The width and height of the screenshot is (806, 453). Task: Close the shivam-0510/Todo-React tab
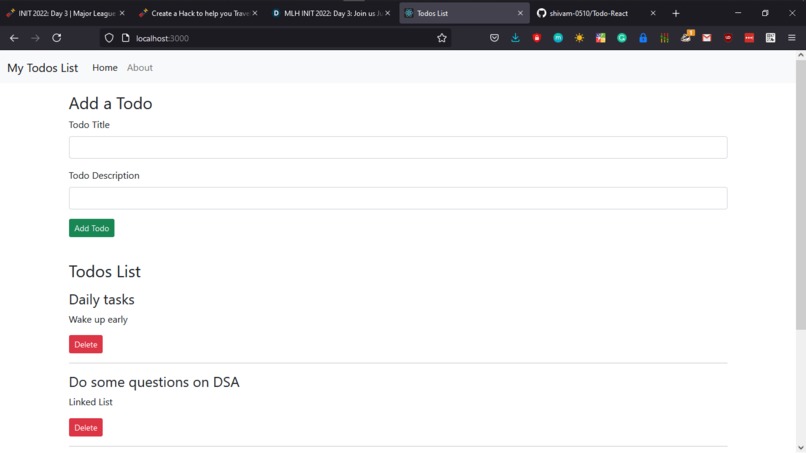click(x=653, y=13)
